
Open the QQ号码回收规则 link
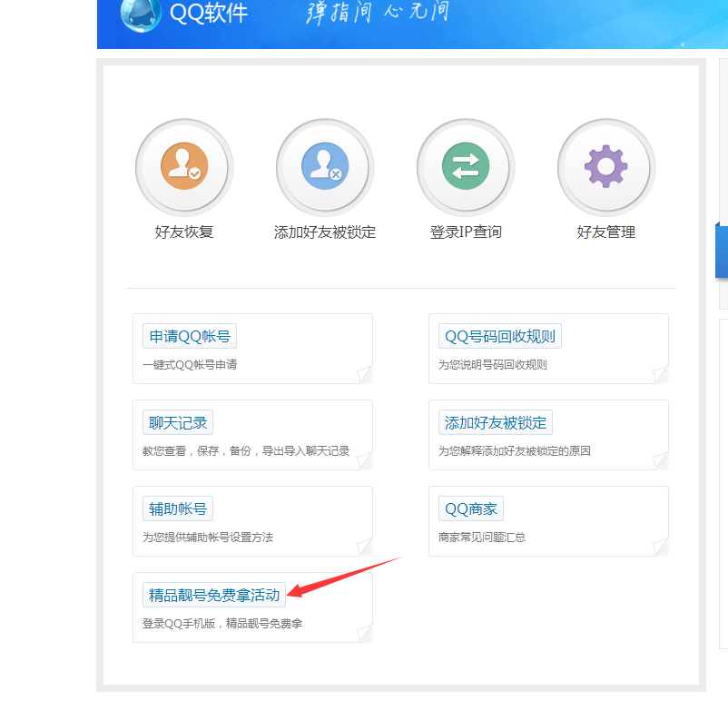click(500, 336)
